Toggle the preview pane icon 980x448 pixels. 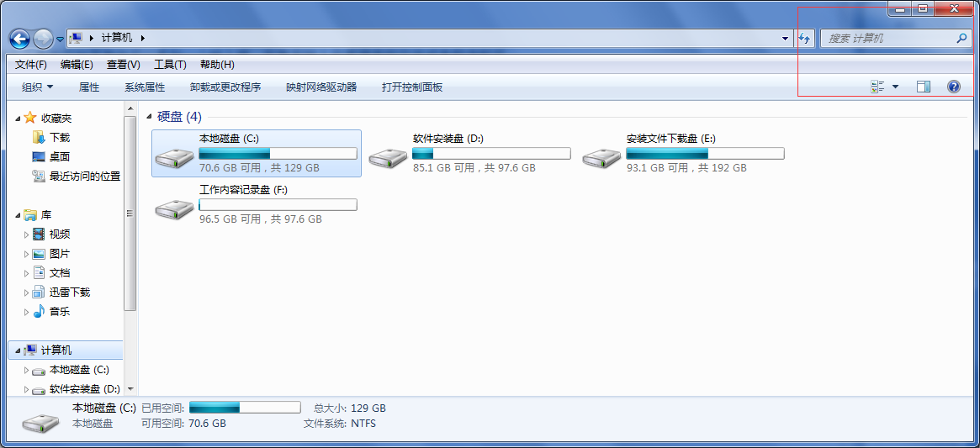pyautogui.click(x=924, y=87)
